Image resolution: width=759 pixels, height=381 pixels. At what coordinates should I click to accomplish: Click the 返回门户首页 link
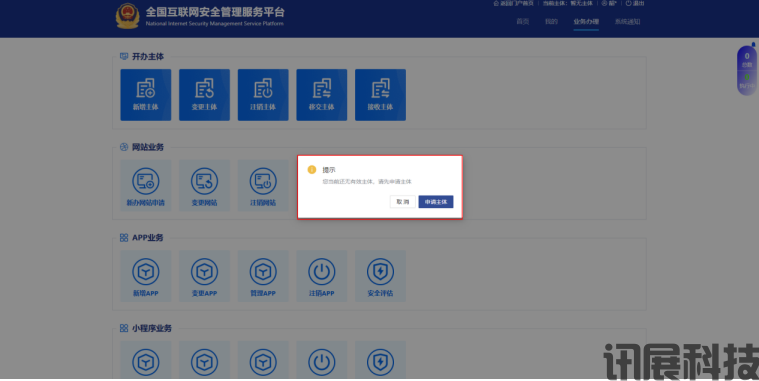coord(514,3)
